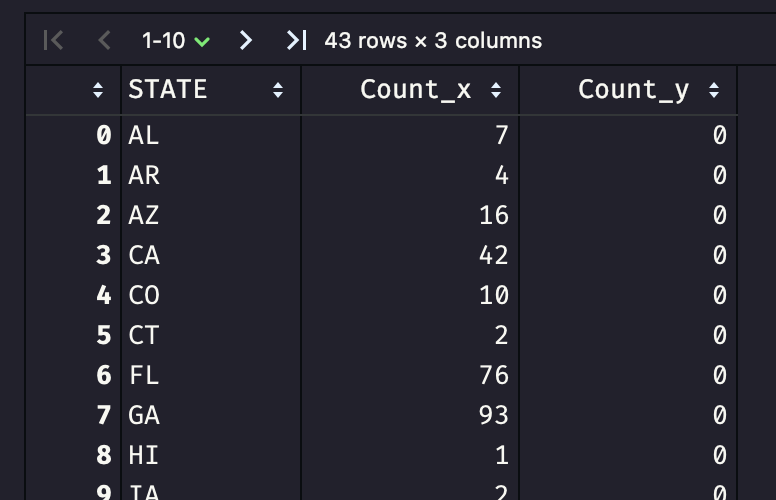Viewport: 776px width, 500px height.
Task: Sort by the Count_y column arrows
Action: (714, 90)
